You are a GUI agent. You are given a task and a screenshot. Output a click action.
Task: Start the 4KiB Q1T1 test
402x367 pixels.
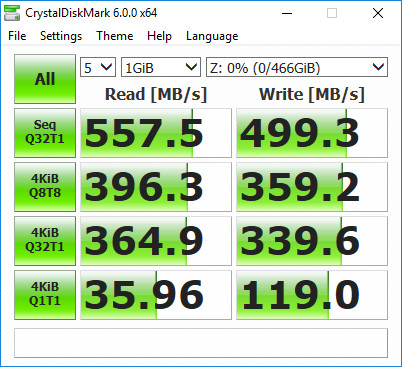coord(45,295)
